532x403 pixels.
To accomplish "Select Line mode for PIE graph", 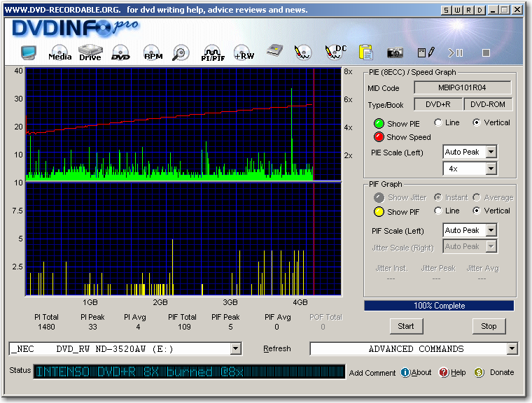I will tap(438, 122).
